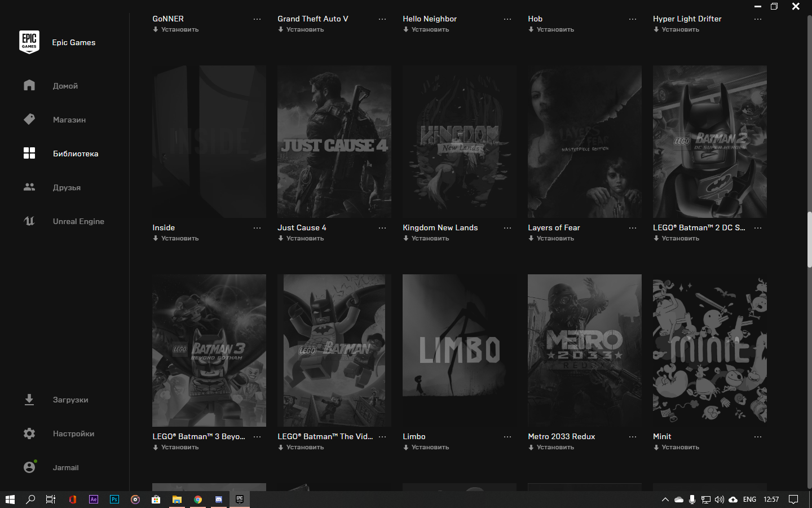Open the Загрузки downloads icon

click(29, 400)
